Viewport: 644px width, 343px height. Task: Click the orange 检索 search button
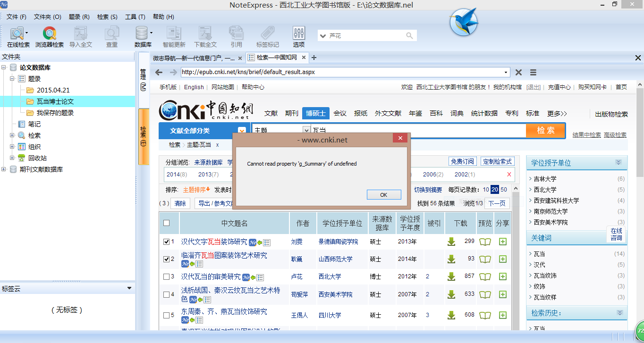[546, 131]
